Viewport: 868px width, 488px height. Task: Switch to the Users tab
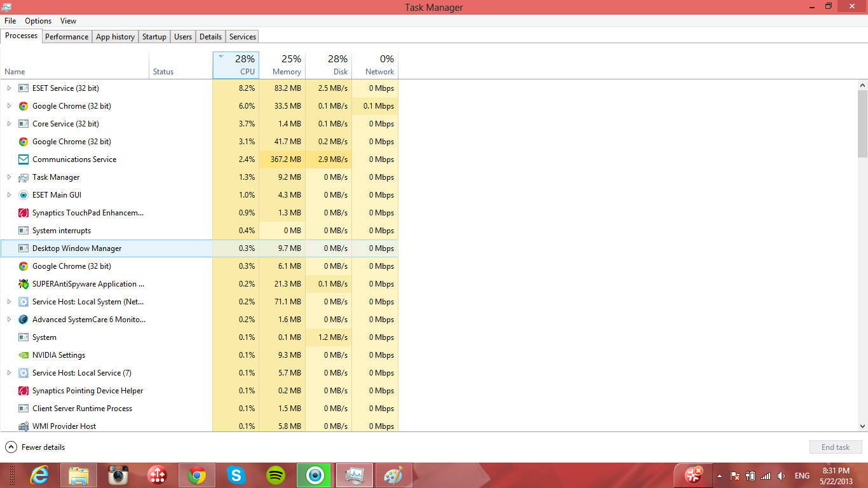click(x=183, y=37)
